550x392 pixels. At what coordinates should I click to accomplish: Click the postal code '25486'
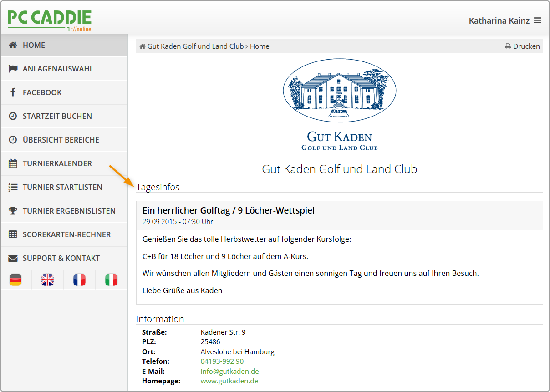[x=210, y=342]
